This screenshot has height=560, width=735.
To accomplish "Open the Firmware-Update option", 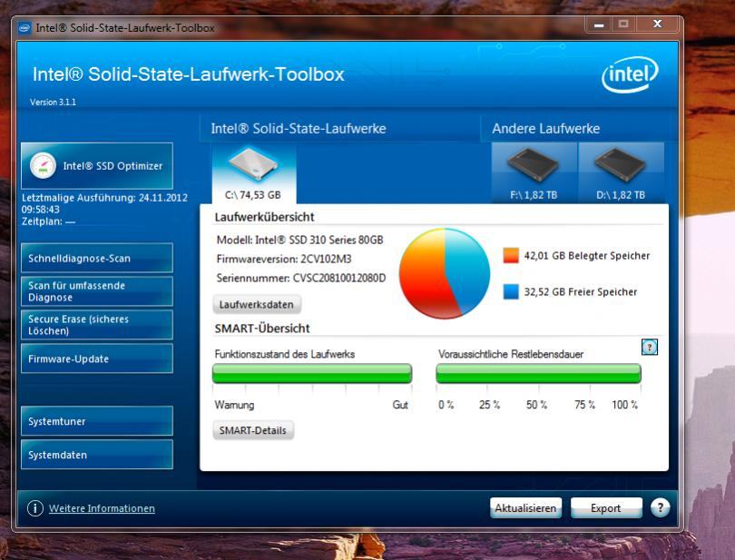I will (97, 359).
